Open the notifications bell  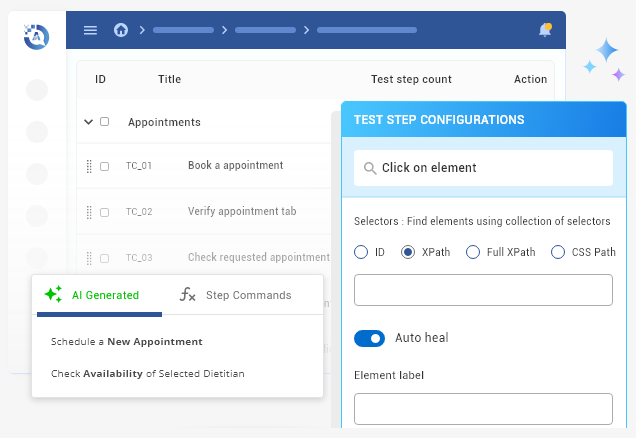545,30
